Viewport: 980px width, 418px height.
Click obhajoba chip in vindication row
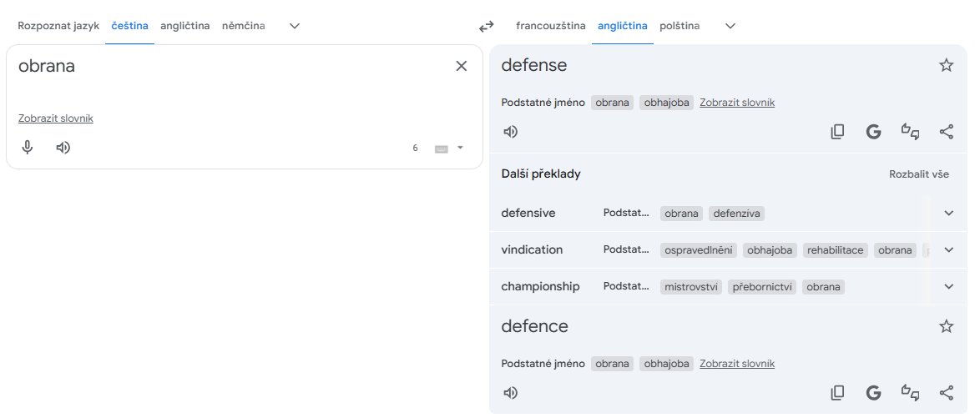(770, 250)
